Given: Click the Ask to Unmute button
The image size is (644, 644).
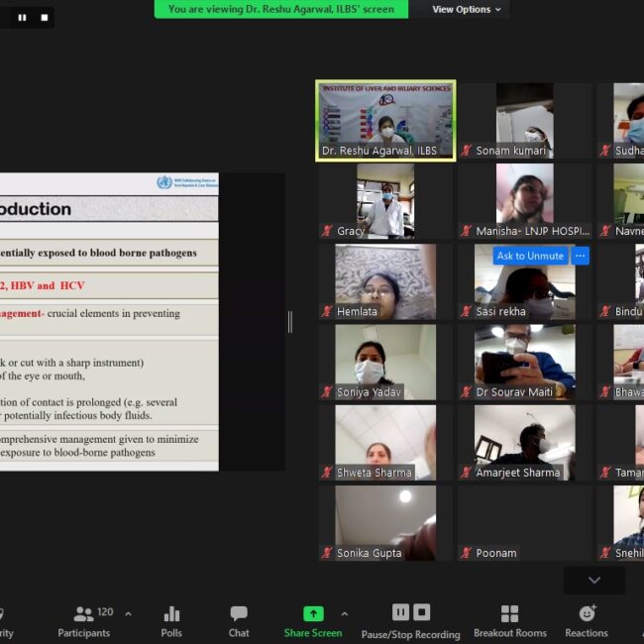Looking at the screenshot, I should [530, 256].
